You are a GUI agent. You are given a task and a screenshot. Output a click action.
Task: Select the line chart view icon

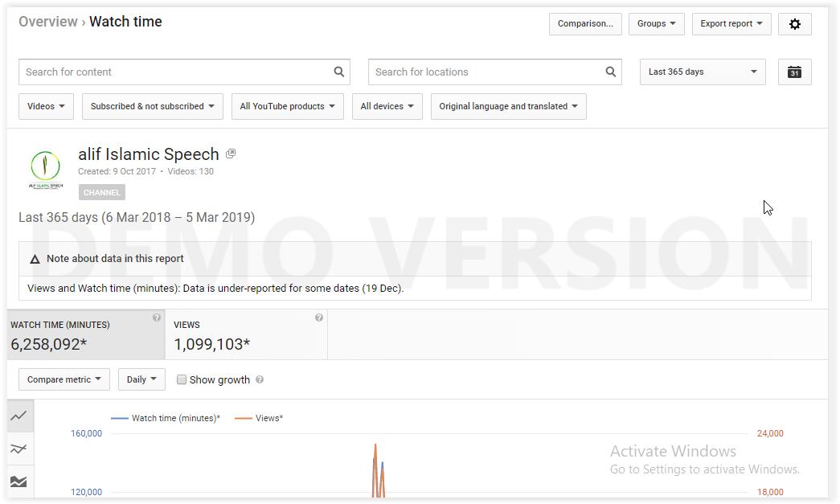[x=18, y=416]
